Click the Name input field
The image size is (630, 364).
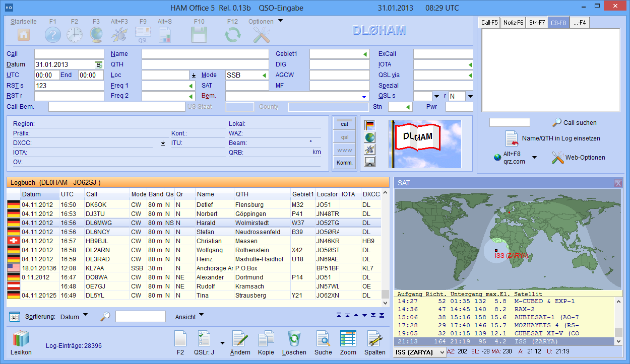click(205, 54)
